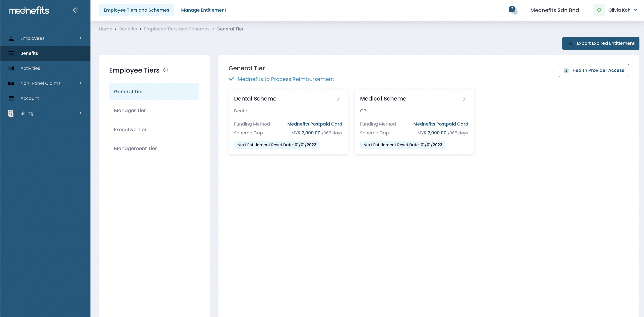Screen dimensions: 644x317
Task: Select the Benefits icon in the sidebar
Action: (x=12, y=53)
